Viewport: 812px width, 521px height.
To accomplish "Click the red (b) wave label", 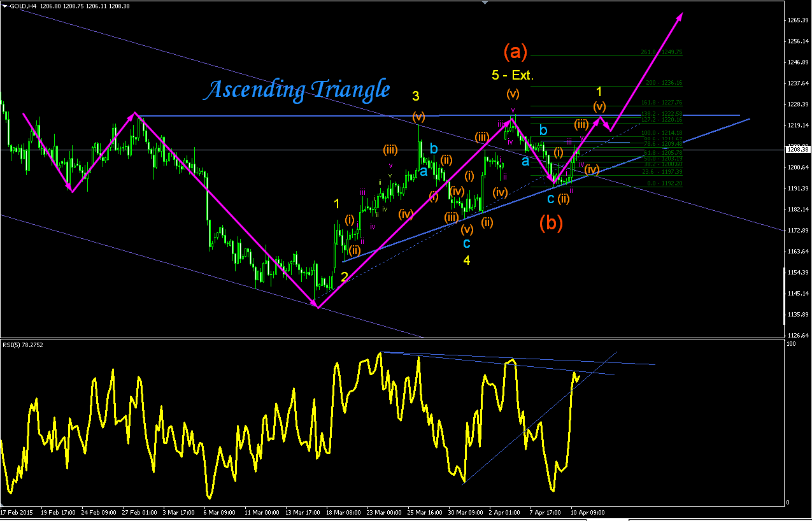I will click(x=552, y=222).
